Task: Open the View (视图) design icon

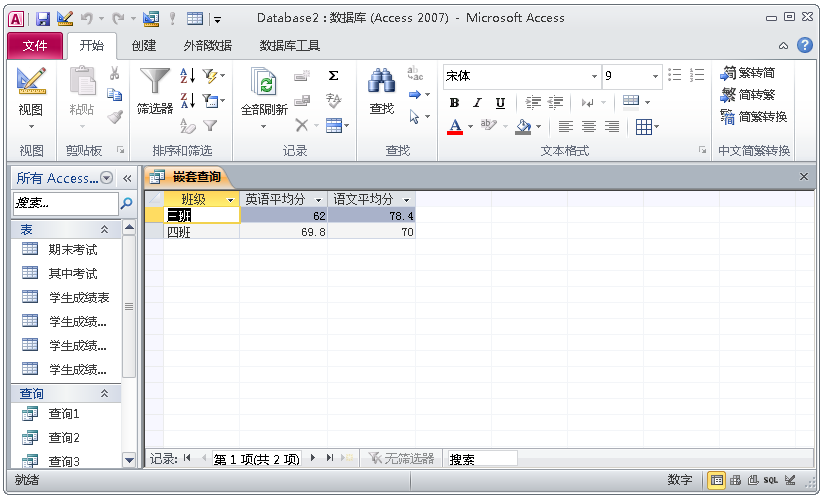Action: [x=31, y=81]
